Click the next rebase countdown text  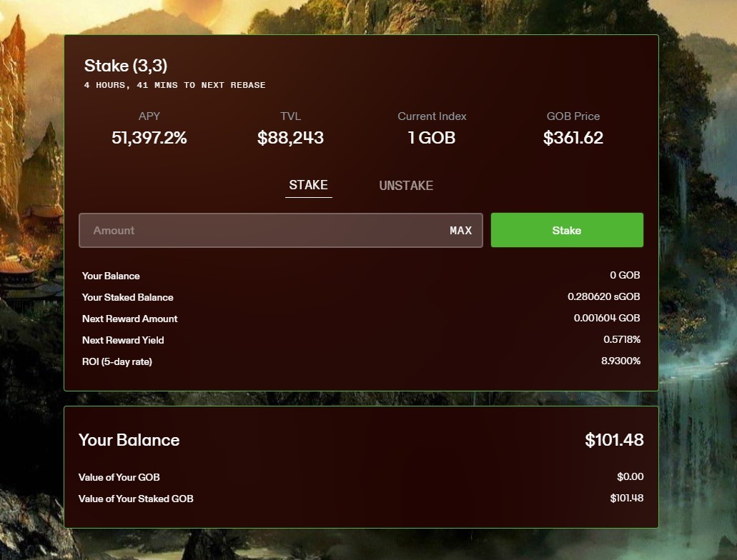tap(175, 85)
